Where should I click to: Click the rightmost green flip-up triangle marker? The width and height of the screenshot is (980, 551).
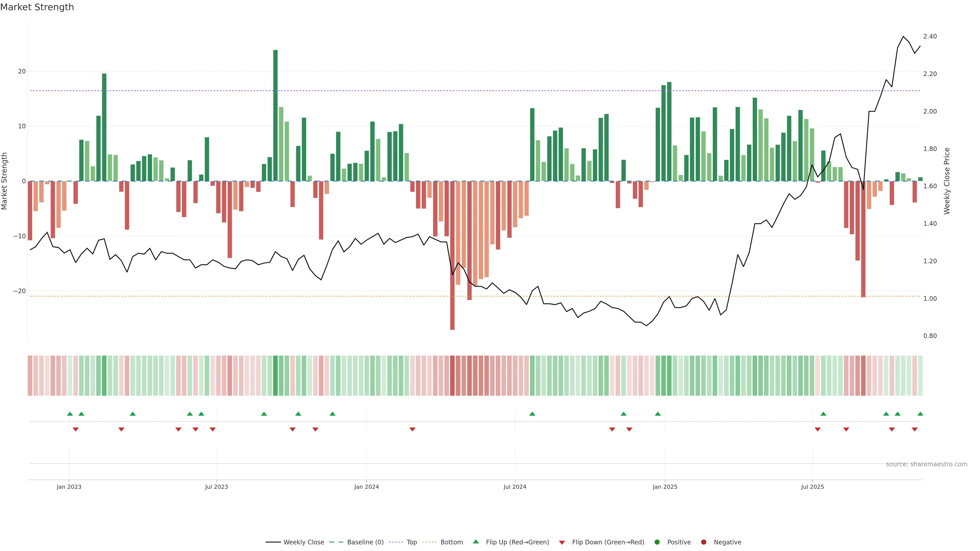pos(920,414)
